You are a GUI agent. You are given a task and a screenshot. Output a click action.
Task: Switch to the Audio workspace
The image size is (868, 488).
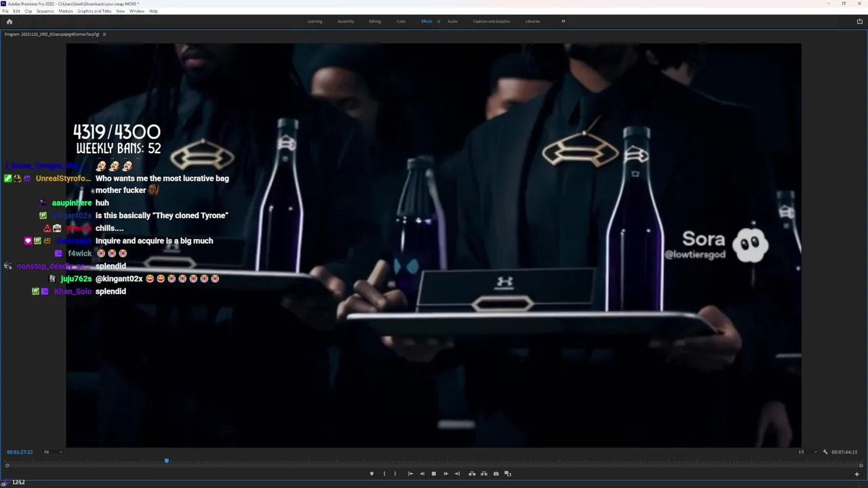point(452,21)
